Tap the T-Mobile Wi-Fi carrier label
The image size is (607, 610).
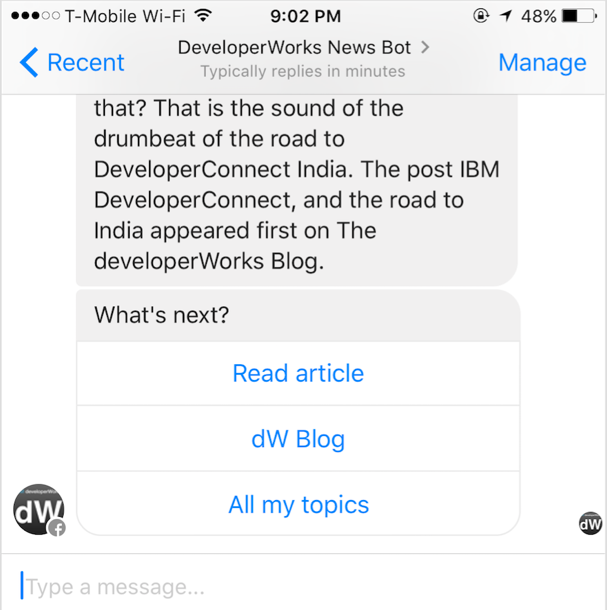(125, 16)
